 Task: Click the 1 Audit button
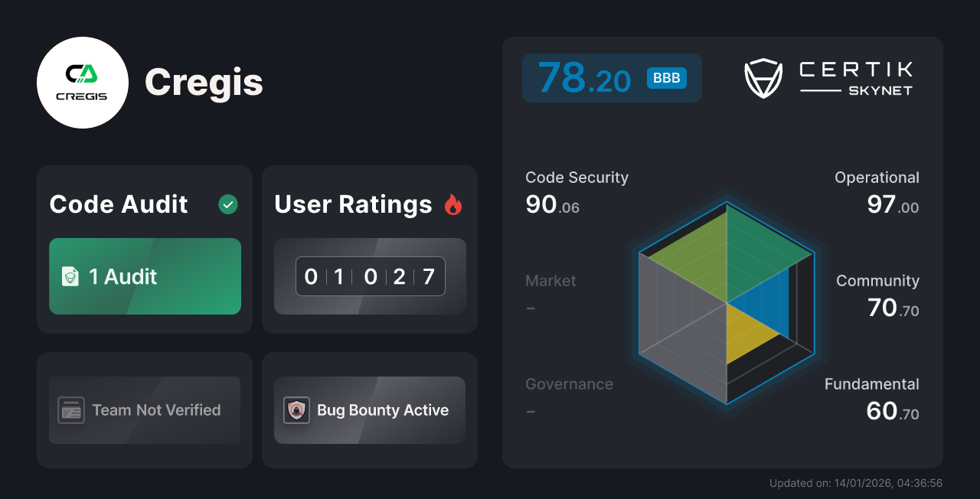144,276
